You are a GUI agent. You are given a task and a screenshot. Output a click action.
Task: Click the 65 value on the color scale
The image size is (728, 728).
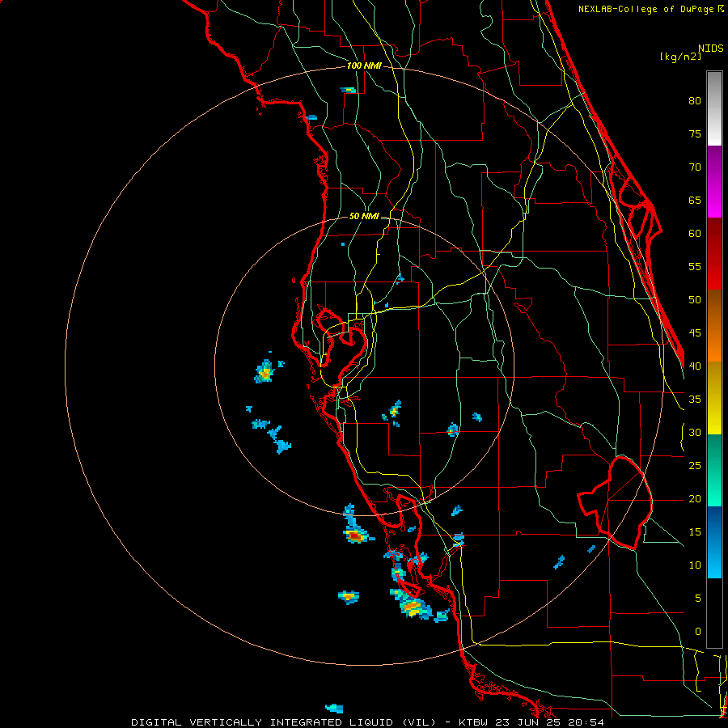695,200
